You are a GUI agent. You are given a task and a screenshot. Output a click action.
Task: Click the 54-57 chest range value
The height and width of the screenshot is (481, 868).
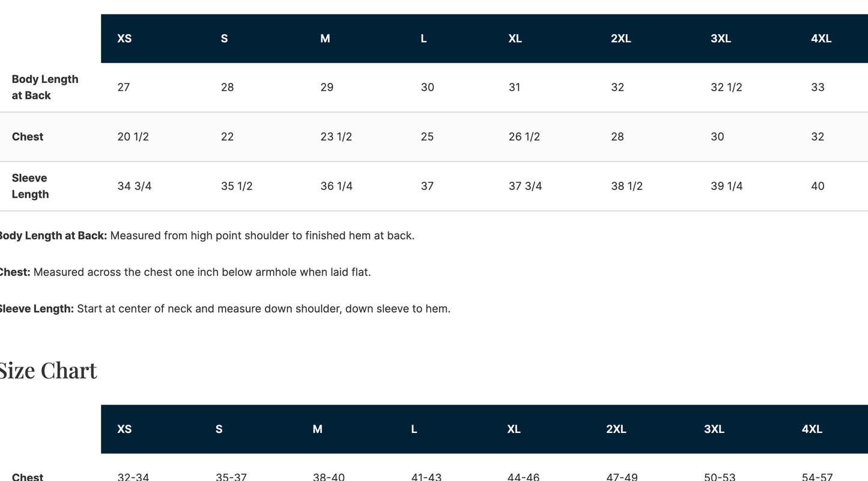tap(818, 477)
